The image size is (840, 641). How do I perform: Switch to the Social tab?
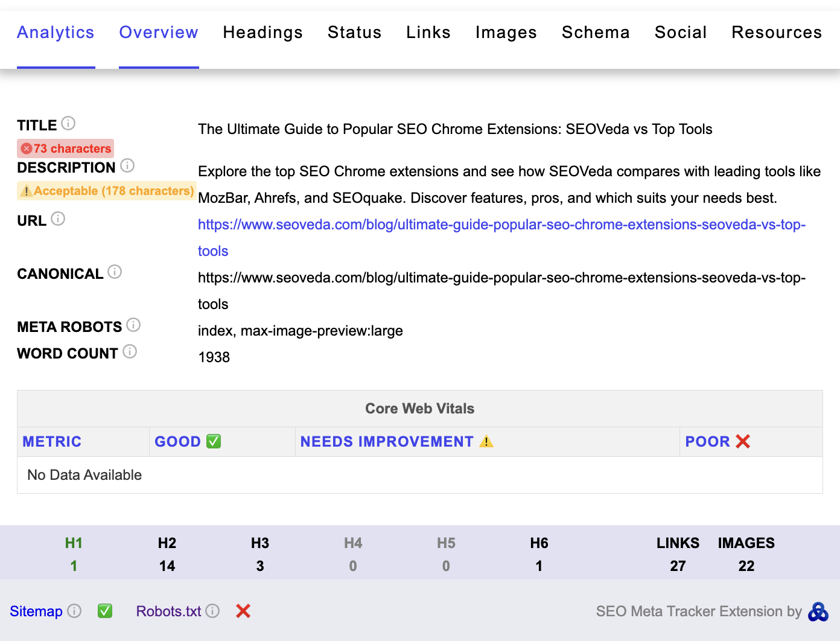(681, 33)
